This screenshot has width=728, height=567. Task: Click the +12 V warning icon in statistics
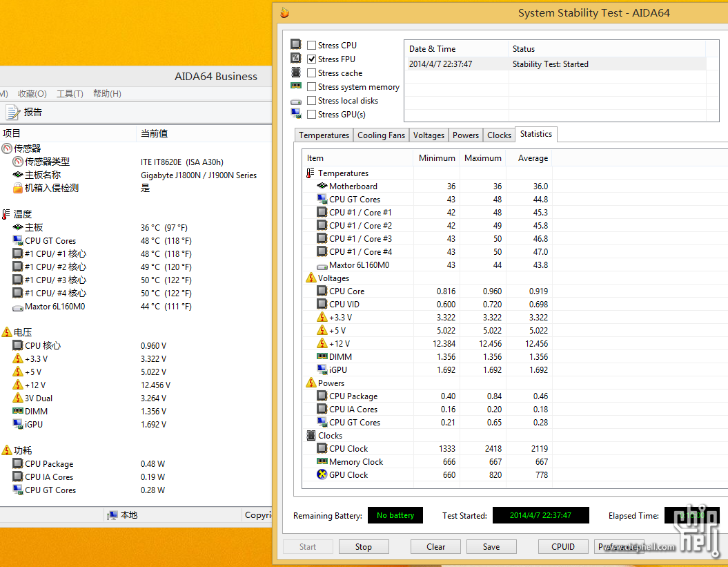(x=322, y=343)
